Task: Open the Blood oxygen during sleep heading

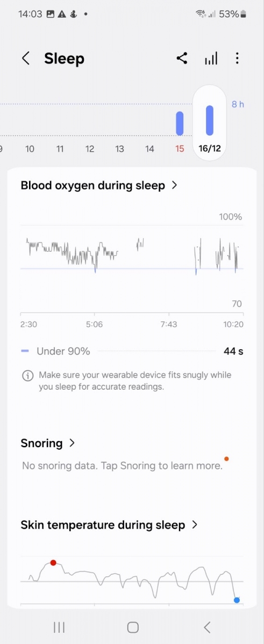Action: pyautogui.click(x=92, y=185)
